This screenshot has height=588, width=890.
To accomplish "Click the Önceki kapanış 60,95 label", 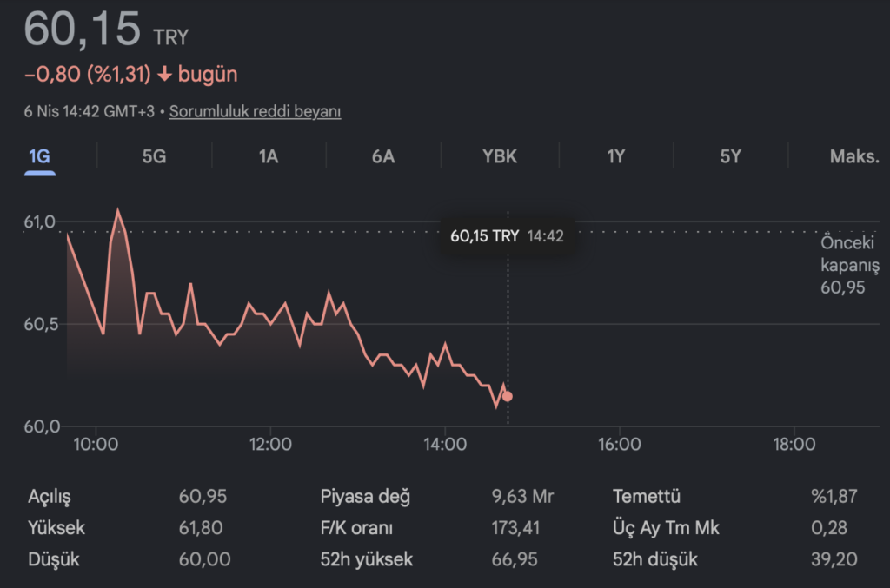I will (849, 265).
